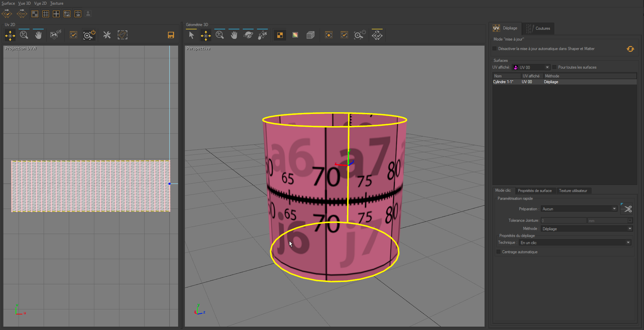Select the orbit navigation tool in Géométrie 3D
Viewport: 644px width, 330px height.
click(248, 34)
